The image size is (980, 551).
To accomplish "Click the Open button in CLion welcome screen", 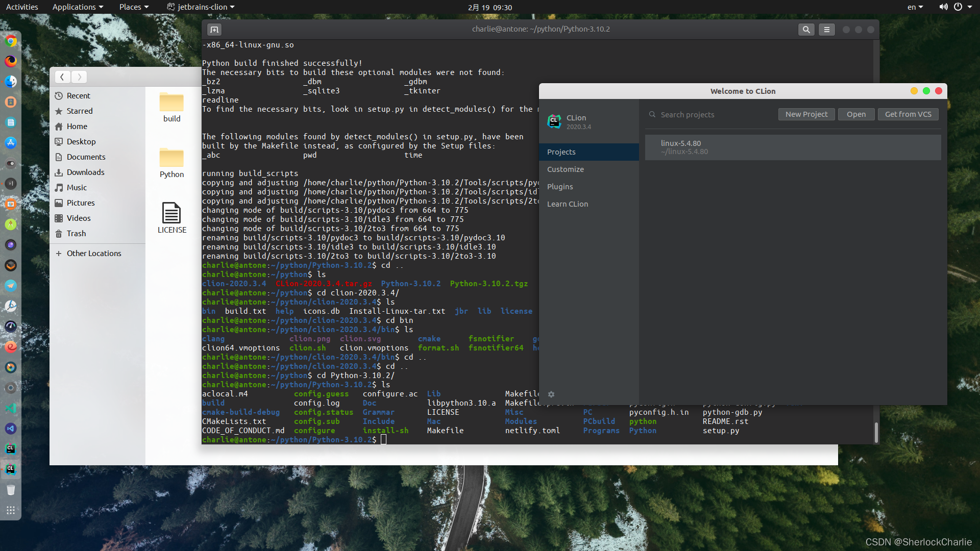I will tap(856, 114).
